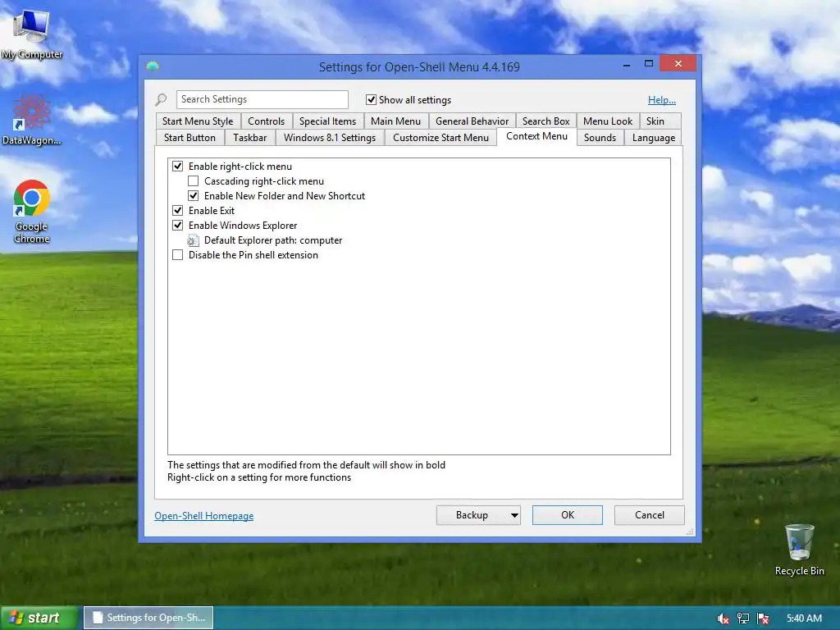
Task: Visit the Open-Shell Homepage link
Action: [x=204, y=516]
